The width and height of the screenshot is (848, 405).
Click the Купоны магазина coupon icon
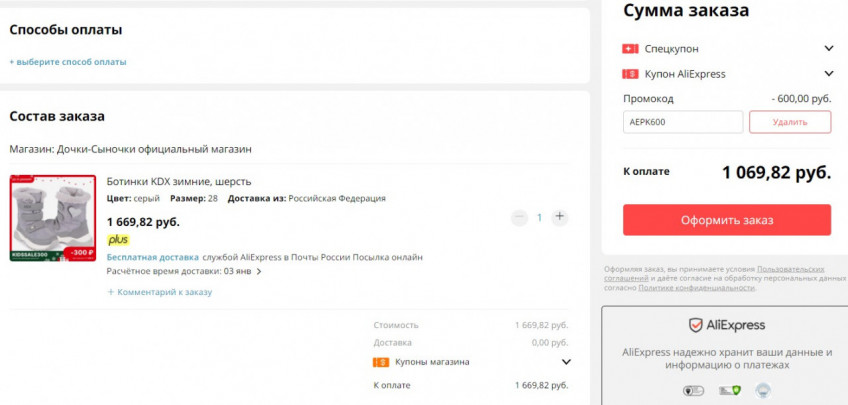(380, 362)
